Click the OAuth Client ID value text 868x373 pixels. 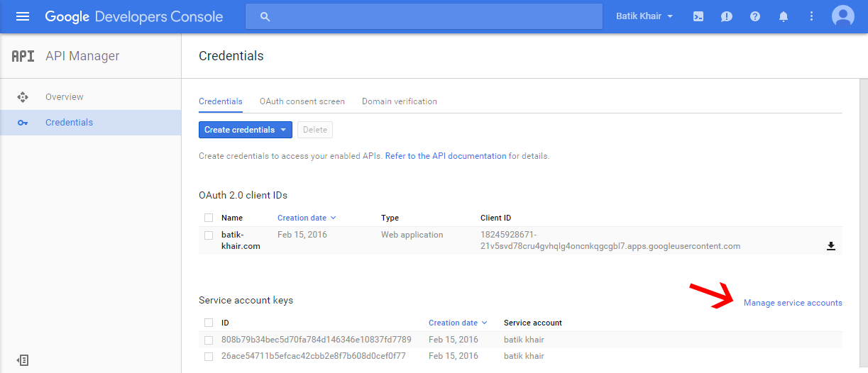610,240
